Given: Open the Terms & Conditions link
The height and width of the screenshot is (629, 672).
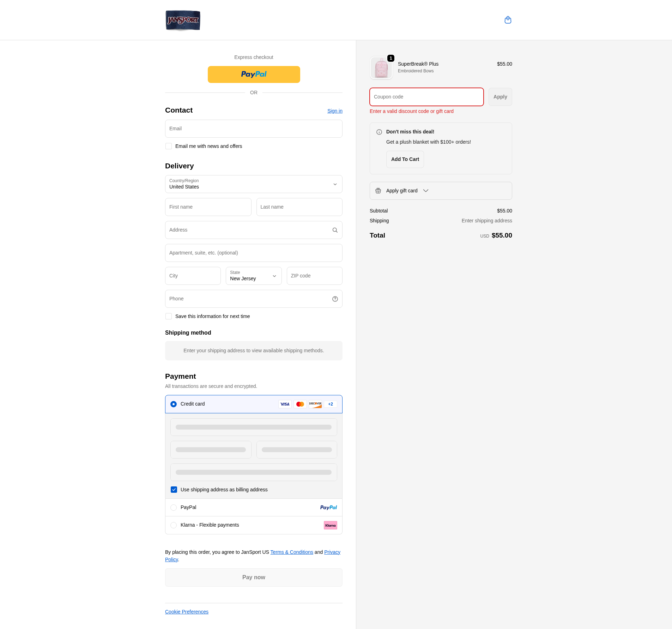Looking at the screenshot, I should (x=292, y=552).
